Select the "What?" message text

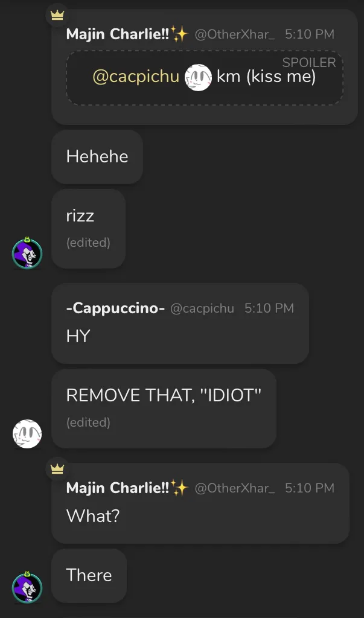(92, 515)
